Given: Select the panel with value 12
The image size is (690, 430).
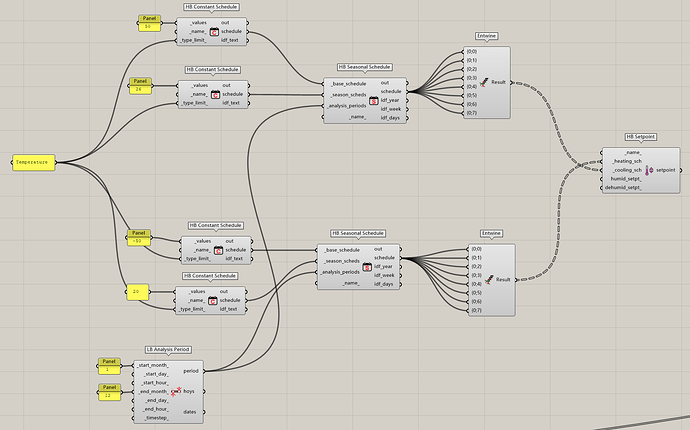Looking at the screenshot, I should [109, 392].
